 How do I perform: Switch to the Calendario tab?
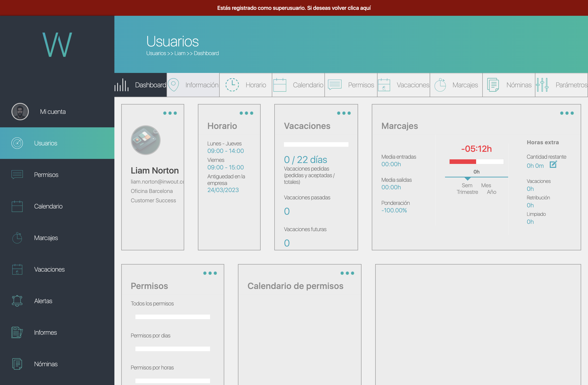298,85
